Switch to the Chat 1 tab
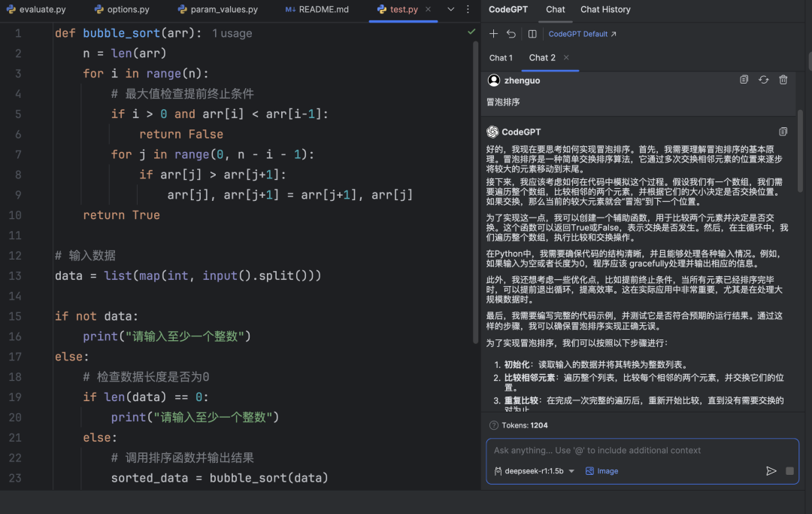The height and width of the screenshot is (514, 812). pyautogui.click(x=501, y=57)
